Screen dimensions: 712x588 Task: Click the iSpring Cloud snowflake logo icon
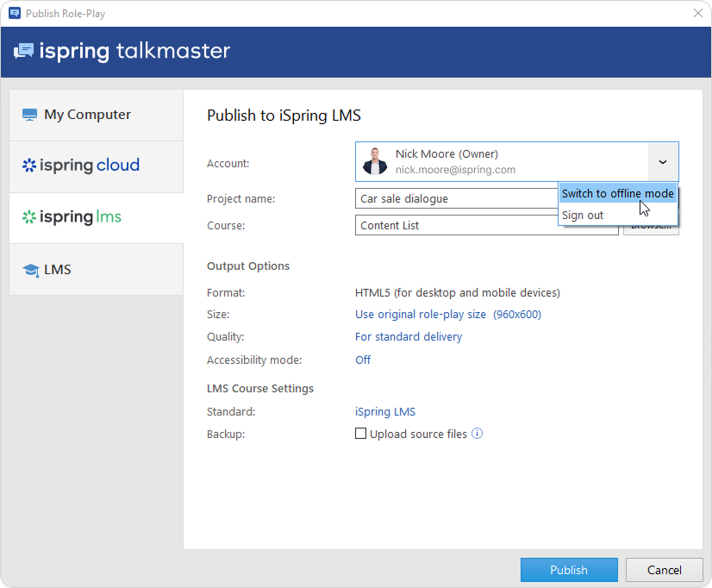tap(29, 166)
